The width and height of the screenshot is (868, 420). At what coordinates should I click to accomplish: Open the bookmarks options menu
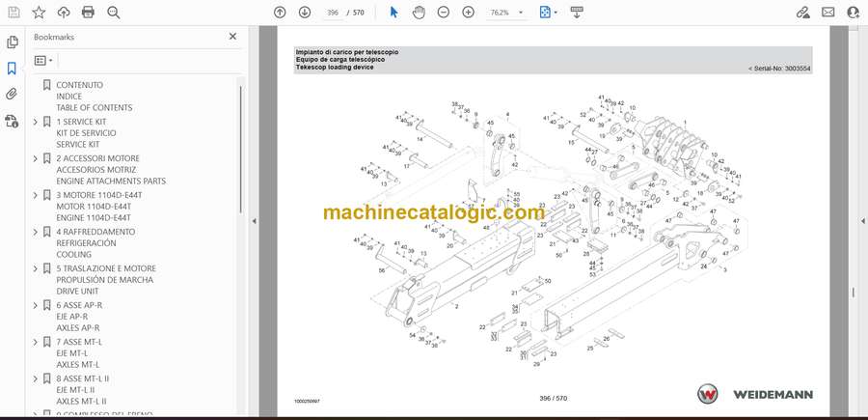(x=42, y=60)
